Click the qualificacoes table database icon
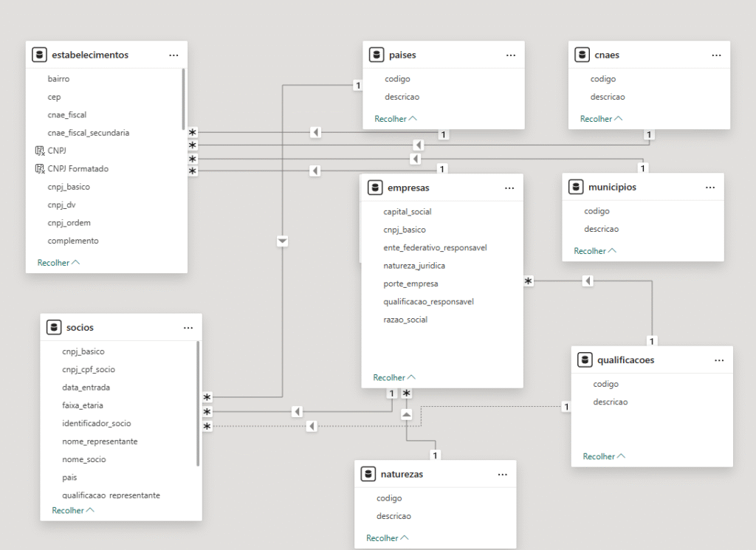The width and height of the screenshot is (756, 550). [585, 360]
